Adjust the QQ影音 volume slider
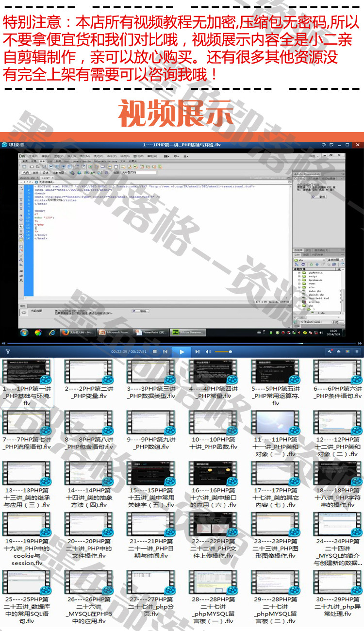 coord(223,351)
